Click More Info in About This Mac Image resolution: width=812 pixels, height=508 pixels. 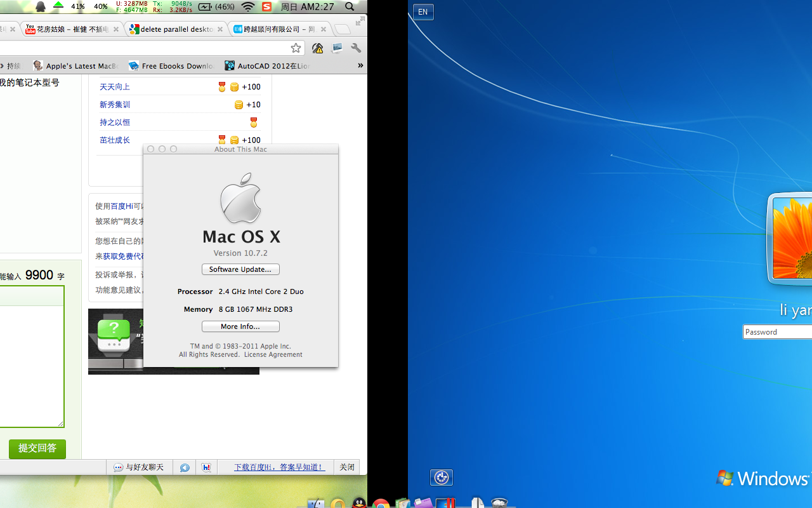click(x=240, y=326)
